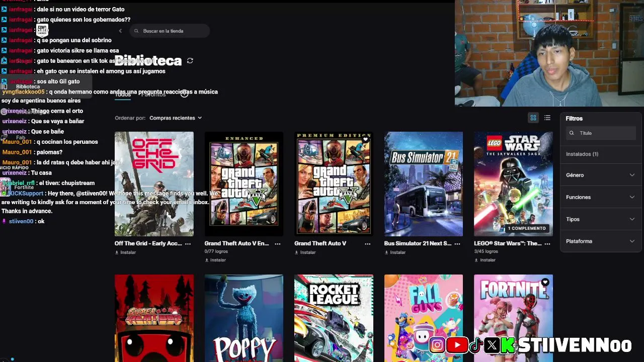This screenshot has width=644, height=362.
Task: Open Poppy Playtime cover thumbnail
Action: click(244, 318)
